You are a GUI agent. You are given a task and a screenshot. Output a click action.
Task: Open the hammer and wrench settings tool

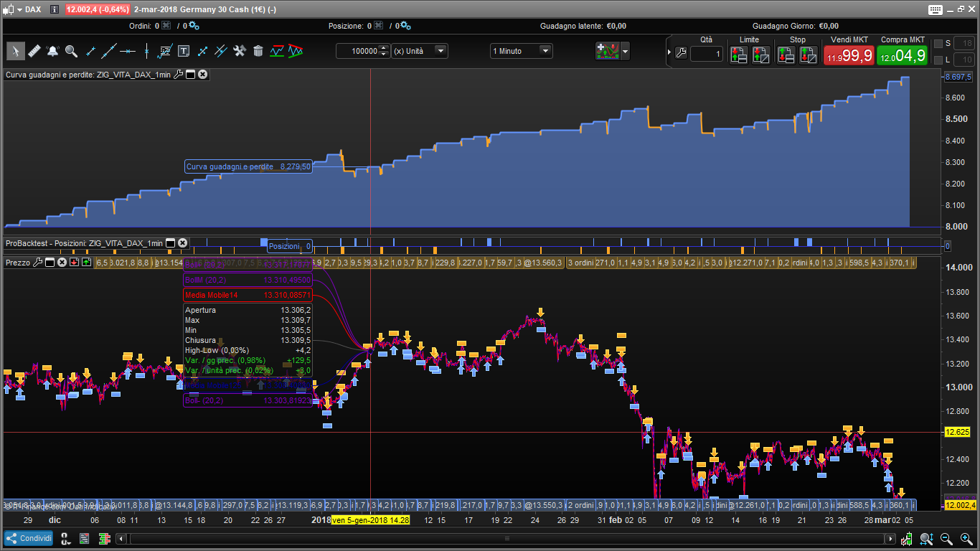[x=240, y=51]
